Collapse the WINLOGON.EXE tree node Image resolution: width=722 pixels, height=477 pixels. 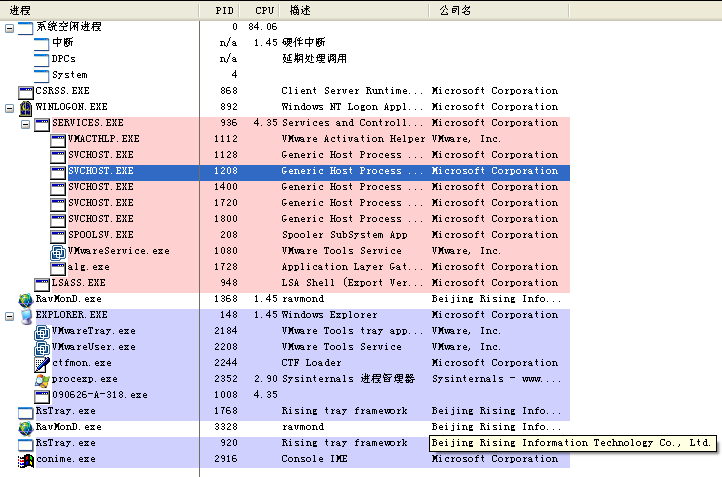[9, 108]
